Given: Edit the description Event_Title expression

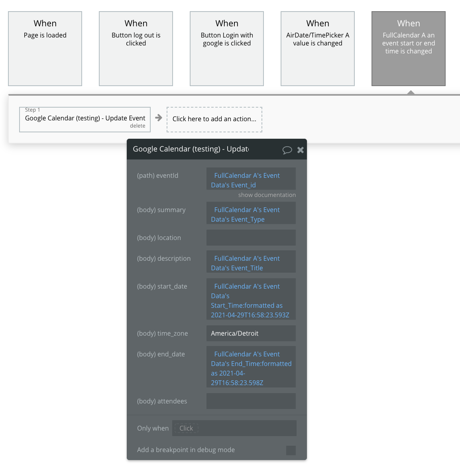Looking at the screenshot, I should point(251,262).
